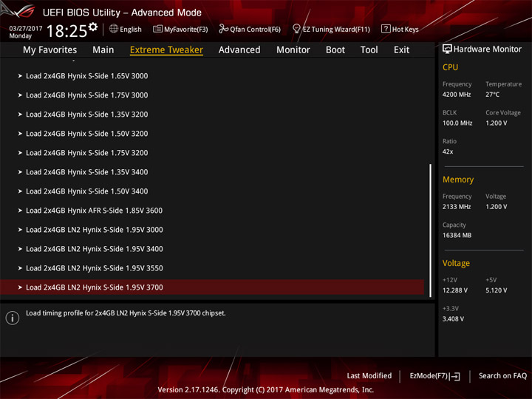Expand arrow for Hynix S-Side 1.65V 3000

(x=20, y=76)
